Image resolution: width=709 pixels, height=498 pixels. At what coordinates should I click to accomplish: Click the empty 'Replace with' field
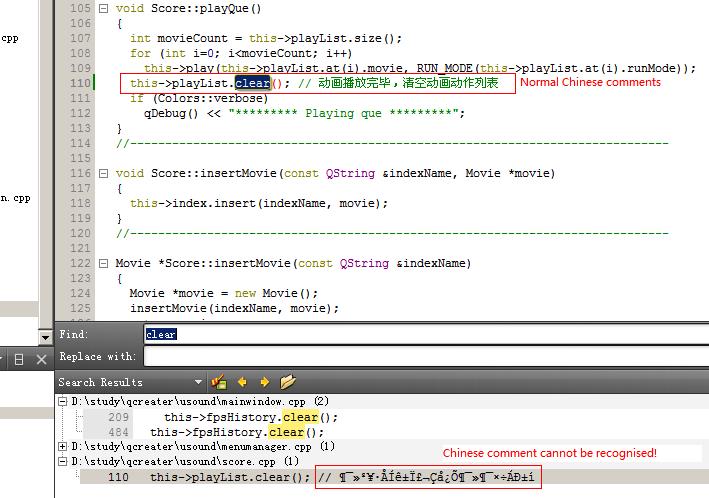point(420,356)
